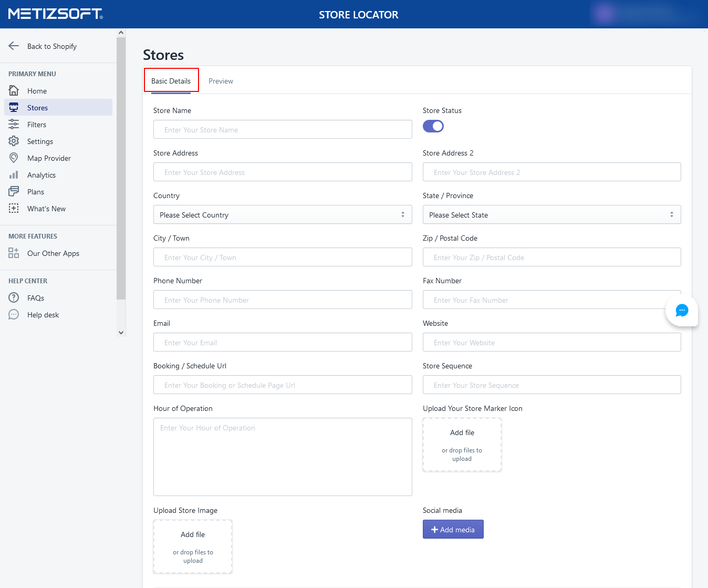Click the FAQs question mark icon

[x=14, y=298]
